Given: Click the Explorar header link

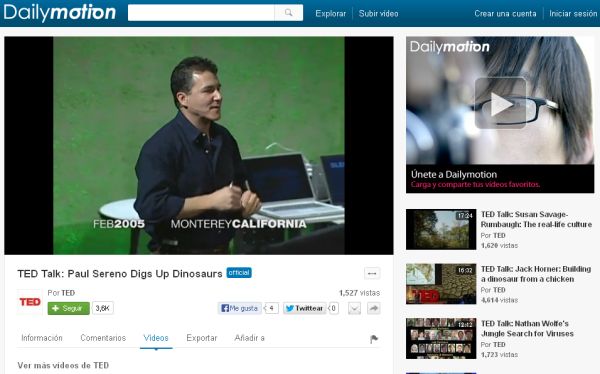Looking at the screenshot, I should tap(331, 13).
